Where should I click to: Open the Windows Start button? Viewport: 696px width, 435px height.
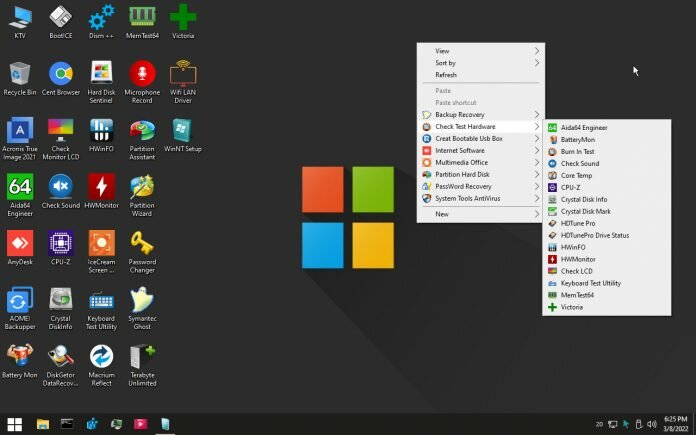15,424
